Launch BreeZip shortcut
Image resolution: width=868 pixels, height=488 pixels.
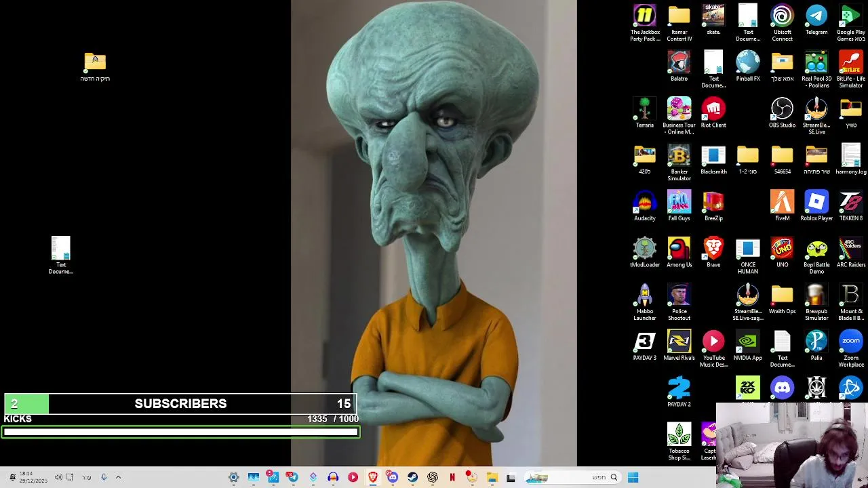click(713, 206)
